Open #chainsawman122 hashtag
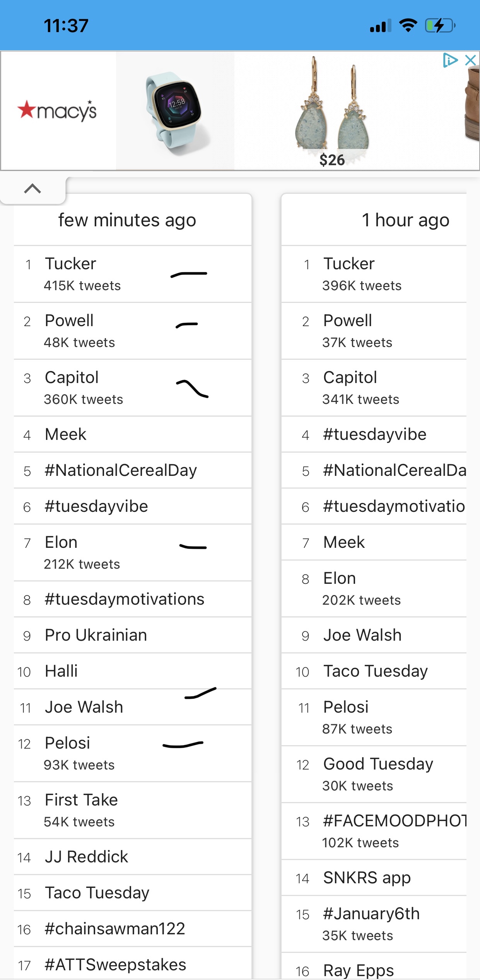Image resolution: width=480 pixels, height=980 pixels. [x=133, y=929]
